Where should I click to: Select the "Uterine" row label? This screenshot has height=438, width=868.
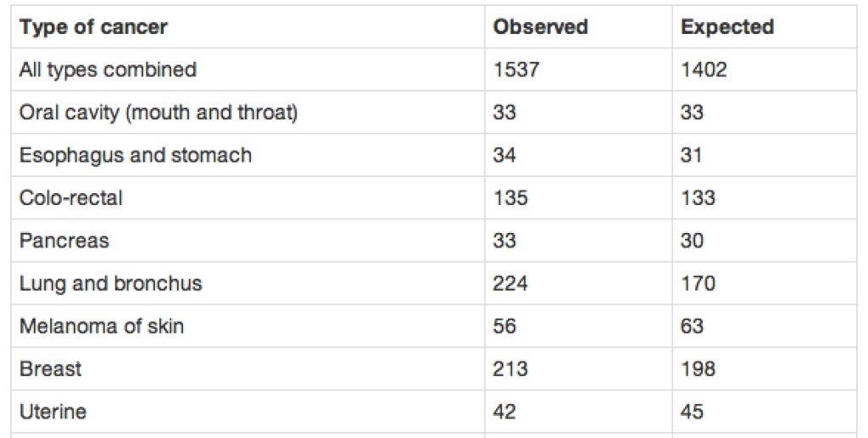tap(53, 413)
